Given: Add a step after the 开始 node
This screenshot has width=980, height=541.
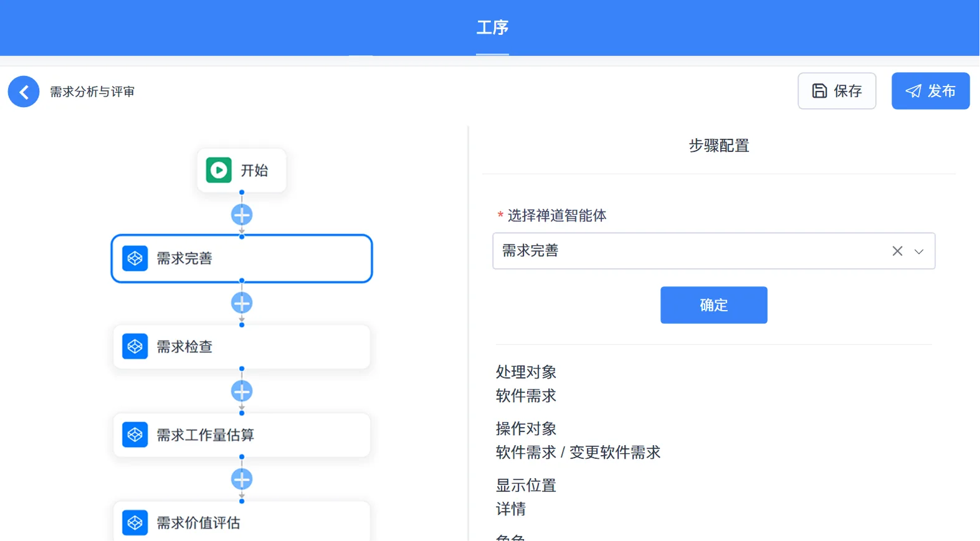Looking at the screenshot, I should pyautogui.click(x=242, y=215).
